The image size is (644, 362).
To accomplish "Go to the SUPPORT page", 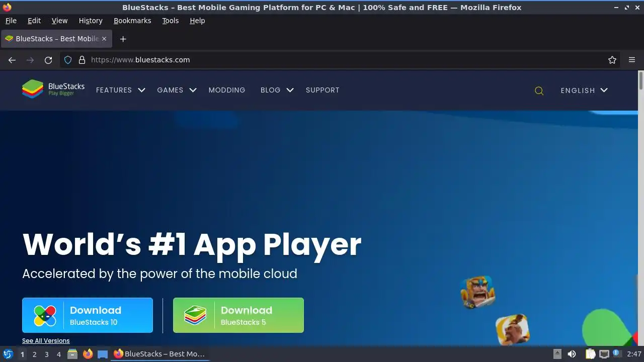I will coord(323,90).
